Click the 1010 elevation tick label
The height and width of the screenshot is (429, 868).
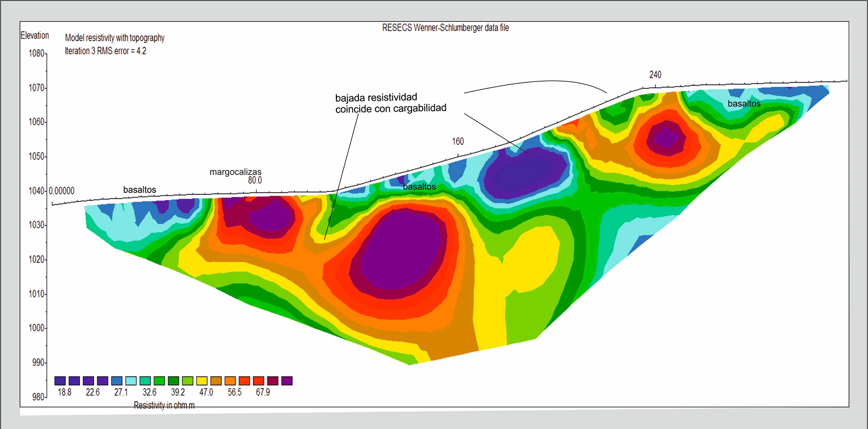coord(36,294)
